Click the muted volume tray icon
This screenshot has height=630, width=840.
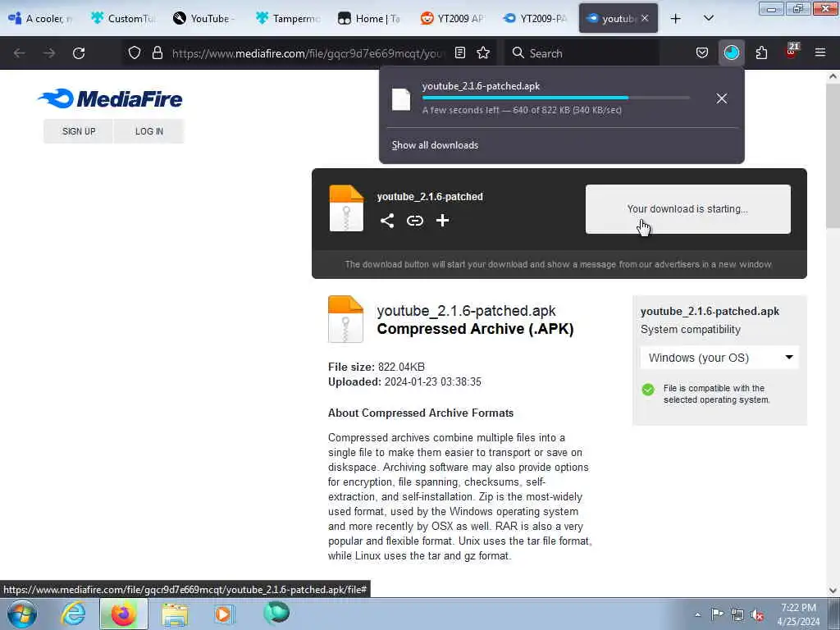pos(757,615)
